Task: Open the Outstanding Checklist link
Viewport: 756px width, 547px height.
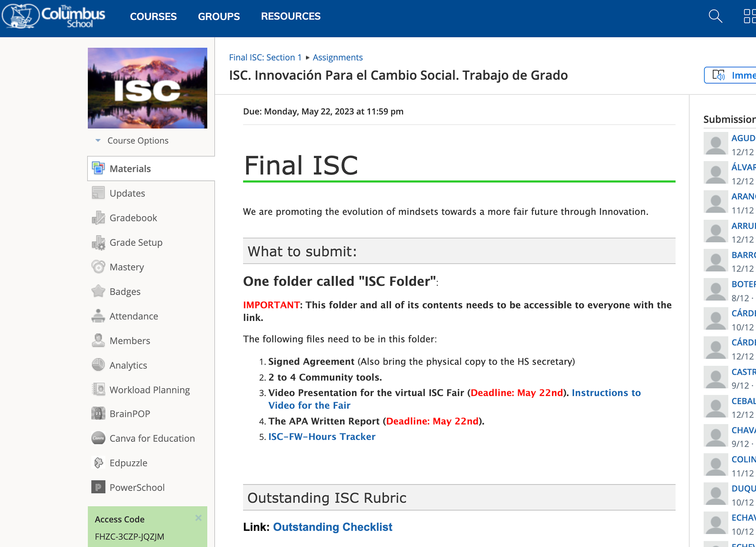Action: (x=332, y=527)
